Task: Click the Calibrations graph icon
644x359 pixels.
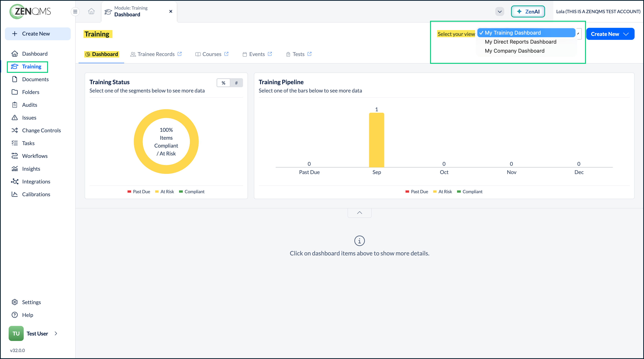Action: [x=15, y=194]
